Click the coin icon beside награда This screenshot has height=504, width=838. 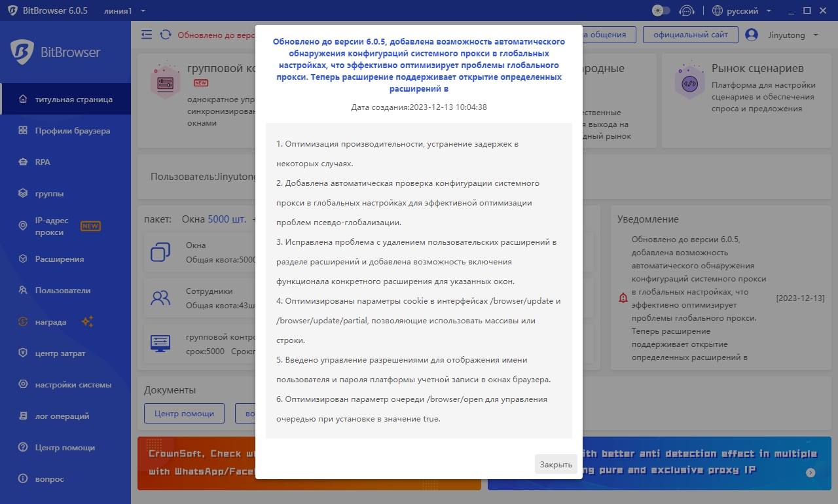pyautogui.click(x=23, y=322)
